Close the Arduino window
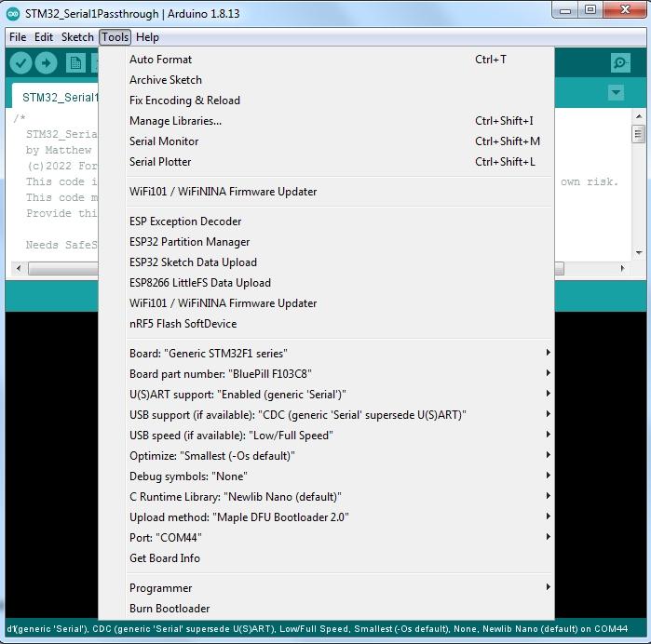 pos(625,9)
